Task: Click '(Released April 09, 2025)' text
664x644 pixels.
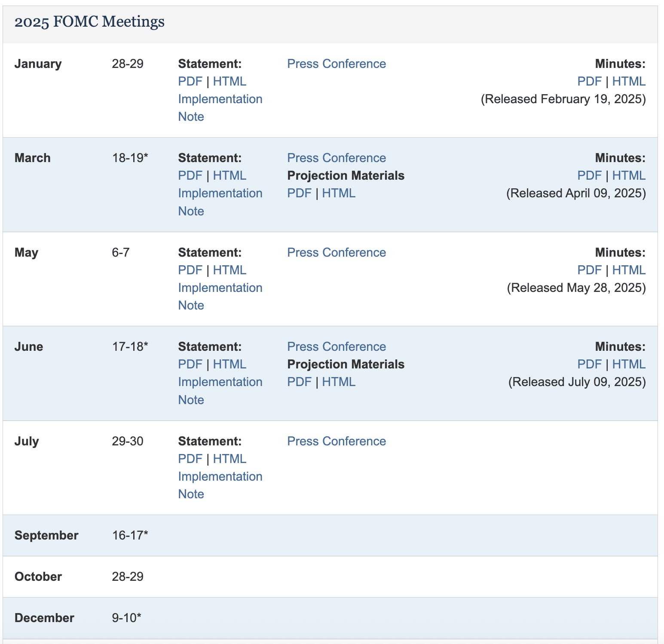Action: tap(576, 193)
